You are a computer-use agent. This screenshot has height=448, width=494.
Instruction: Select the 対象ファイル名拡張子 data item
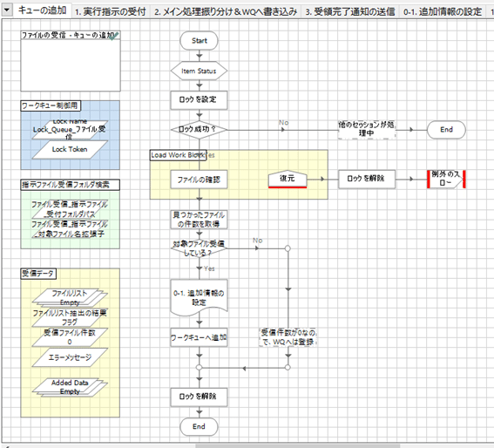coord(70,229)
